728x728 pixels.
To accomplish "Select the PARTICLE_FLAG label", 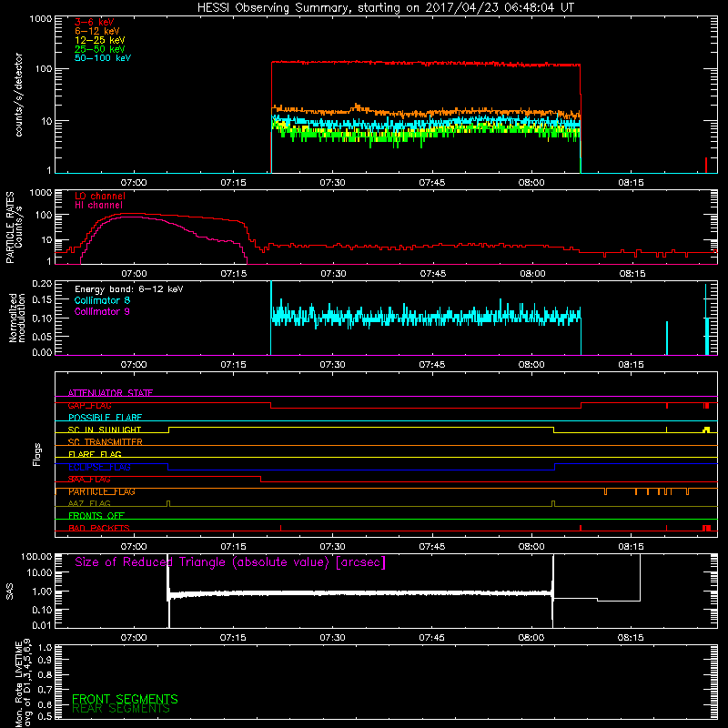I will tap(102, 491).
